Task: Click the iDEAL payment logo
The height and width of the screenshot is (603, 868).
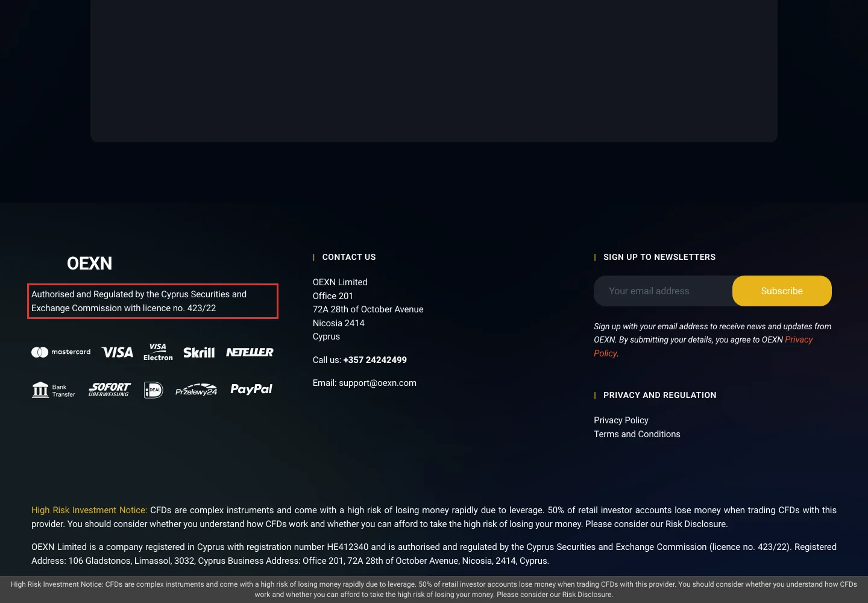Action: (x=153, y=390)
